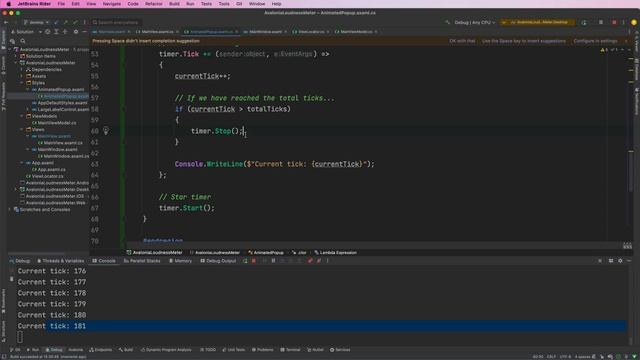Viewport: 640px width, 360px height.
Task: Open the Navigate menu
Action: point(111,4)
